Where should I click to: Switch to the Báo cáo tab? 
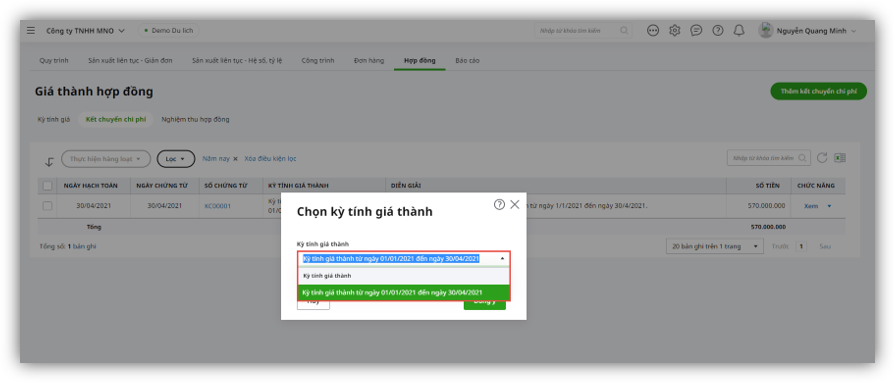467,61
